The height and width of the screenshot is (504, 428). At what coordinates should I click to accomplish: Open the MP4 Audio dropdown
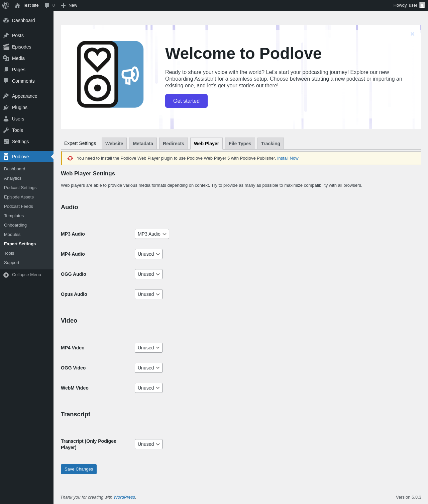pos(148,254)
